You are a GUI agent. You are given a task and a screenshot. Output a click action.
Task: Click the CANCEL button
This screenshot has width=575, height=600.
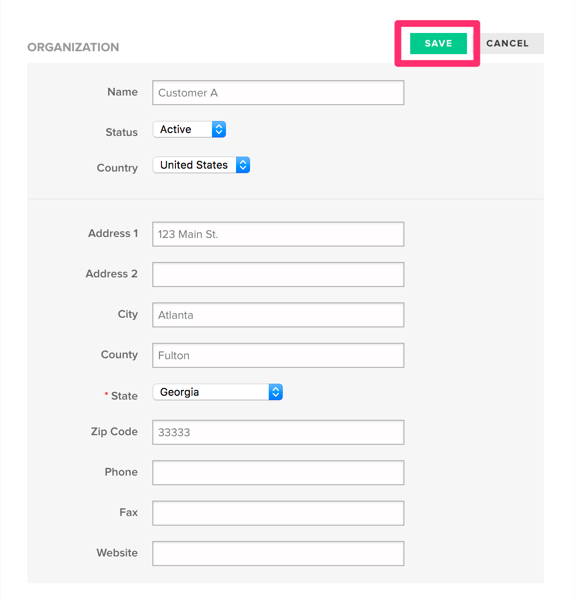point(507,43)
